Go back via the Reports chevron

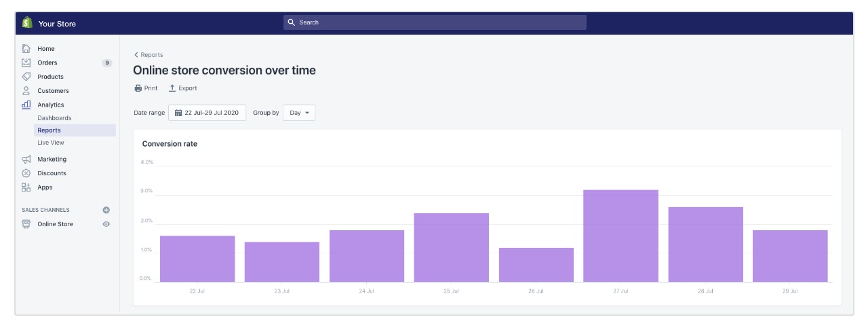(136, 55)
